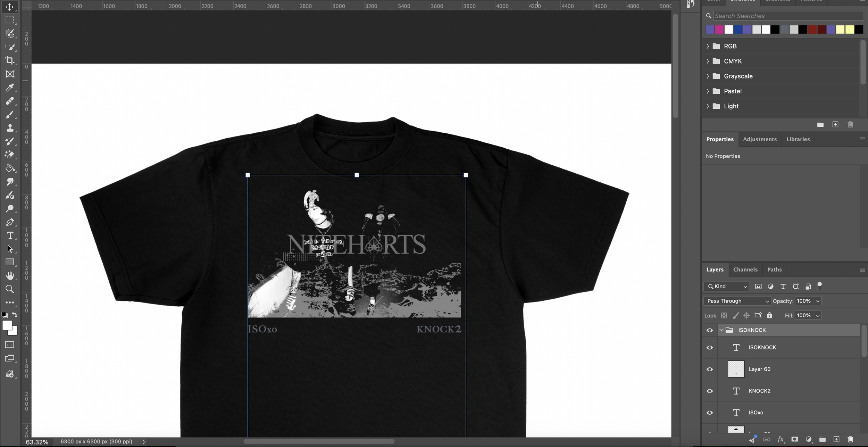Hide Layer 60
Viewport: 868px width, 447px height.
710,369
